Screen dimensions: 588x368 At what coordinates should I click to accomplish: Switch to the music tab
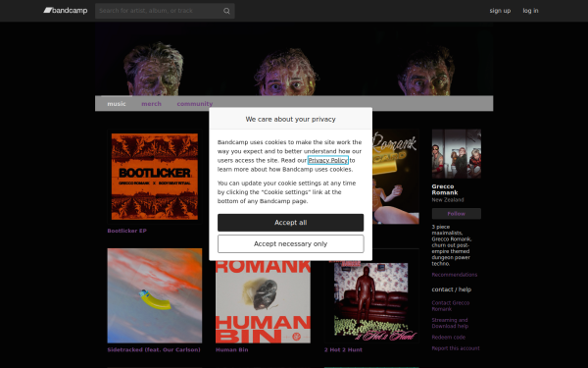117,104
